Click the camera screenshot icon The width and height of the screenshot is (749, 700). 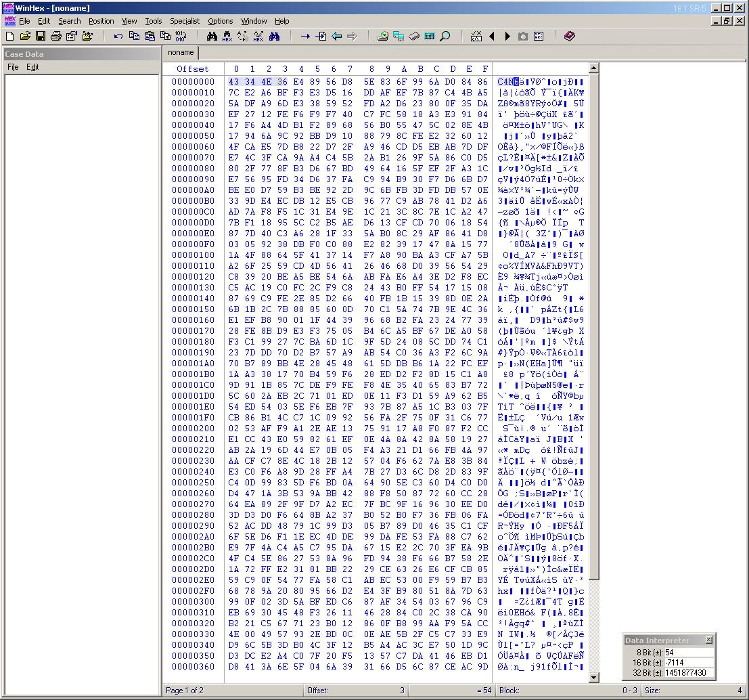(x=522, y=37)
